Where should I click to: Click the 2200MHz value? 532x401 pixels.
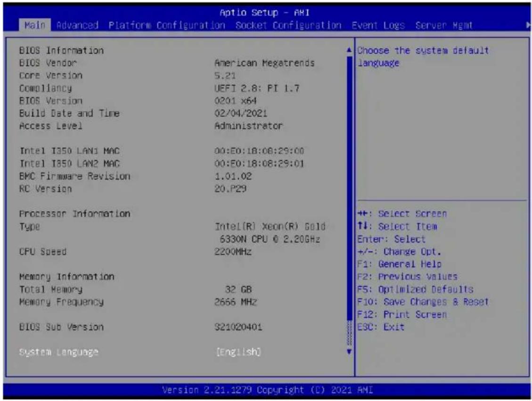(233, 252)
